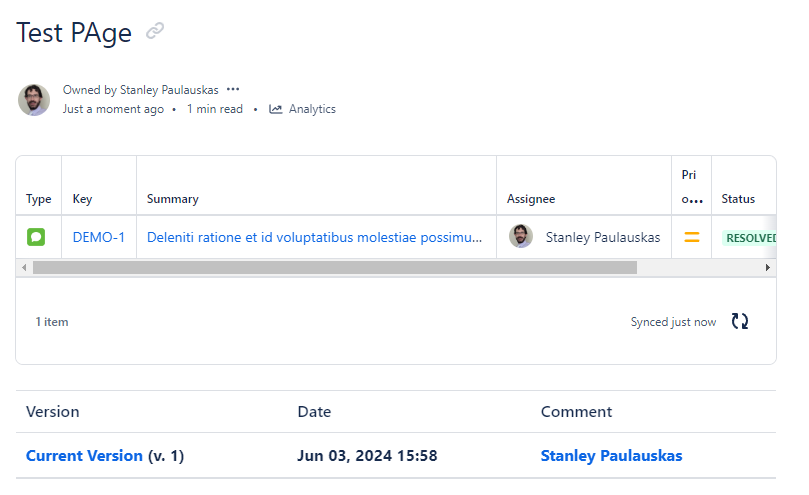This screenshot has height=495, width=809.
Task: Click the page owner's avatar photo
Action: pos(34,100)
